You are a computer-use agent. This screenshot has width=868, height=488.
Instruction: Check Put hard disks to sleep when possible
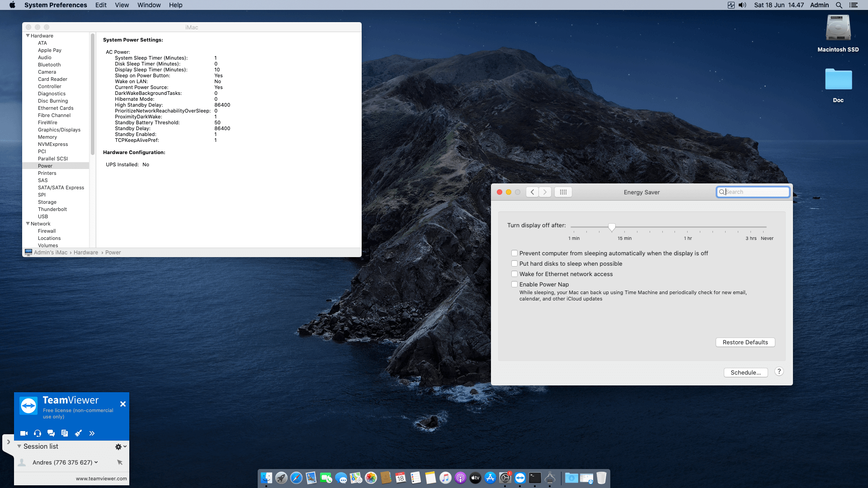(x=514, y=263)
